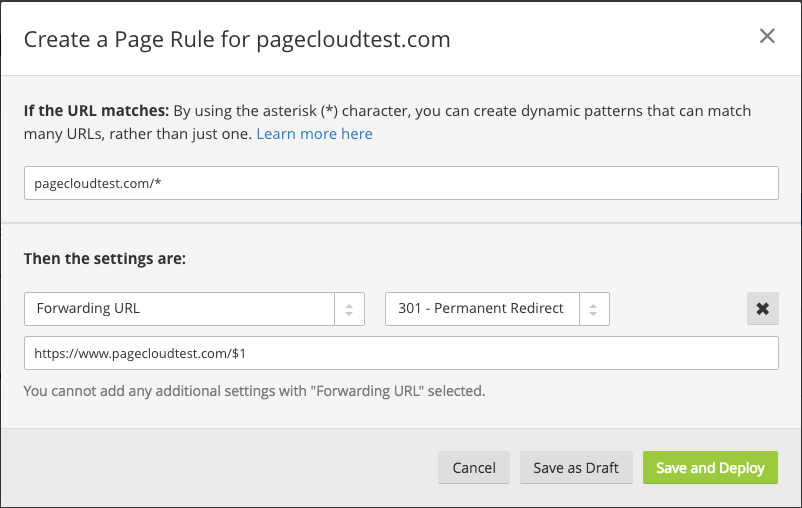Click the "If the URL matches:" label
The image size is (802, 508).
(x=96, y=111)
